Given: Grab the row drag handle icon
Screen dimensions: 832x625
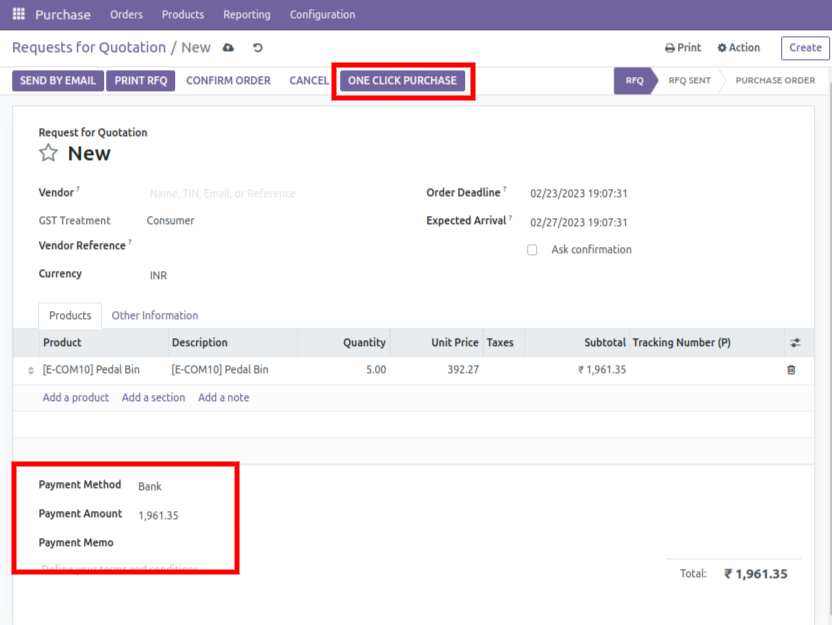Looking at the screenshot, I should (x=30, y=371).
